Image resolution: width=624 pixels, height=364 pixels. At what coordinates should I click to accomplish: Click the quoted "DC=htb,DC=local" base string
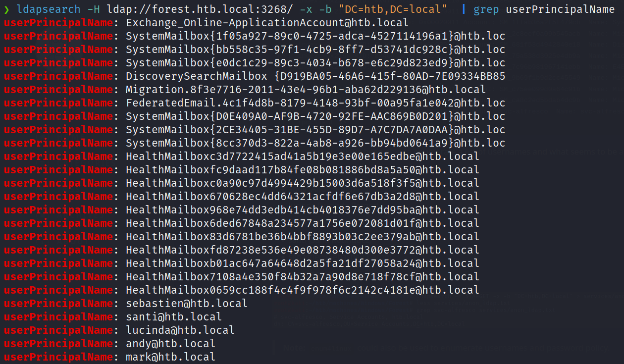pyautogui.click(x=393, y=9)
